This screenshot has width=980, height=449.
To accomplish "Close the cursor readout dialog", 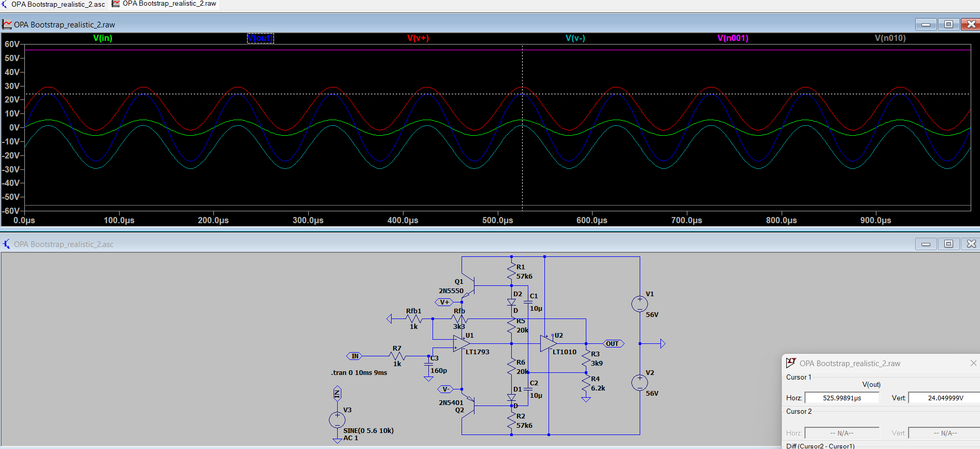I will 973,363.
